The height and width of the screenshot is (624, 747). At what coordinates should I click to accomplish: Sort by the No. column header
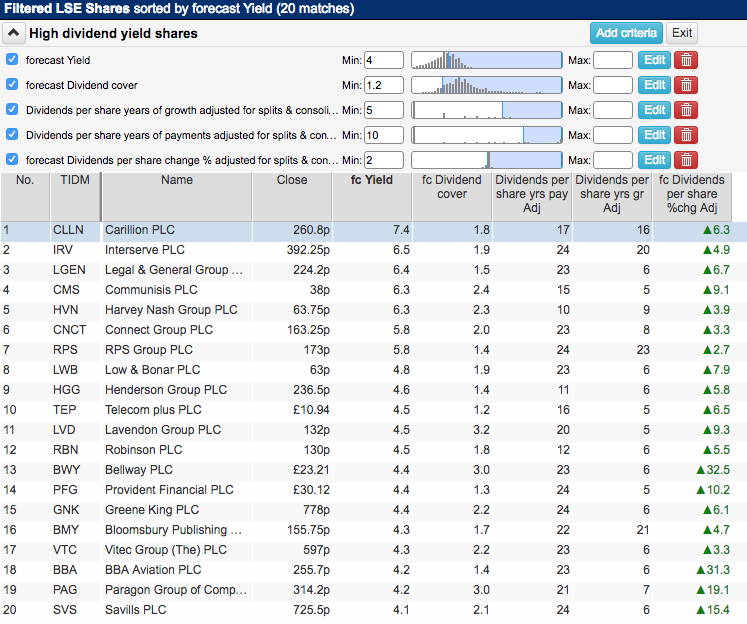coord(25,196)
